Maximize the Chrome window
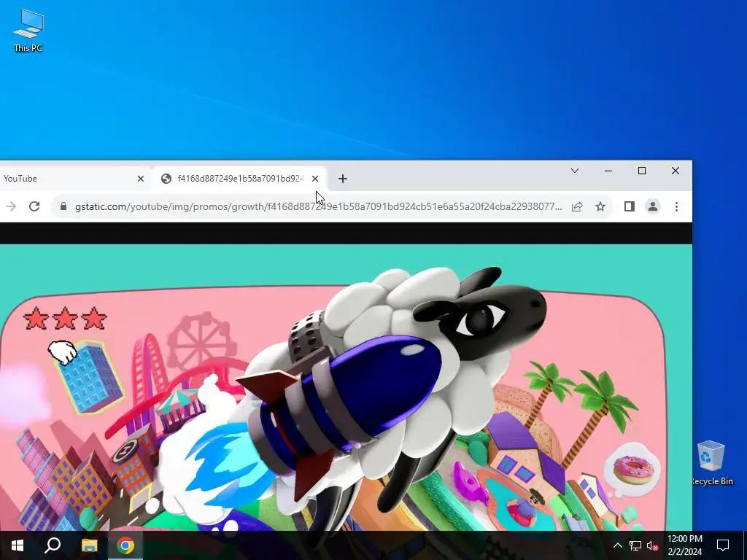 [x=642, y=171]
